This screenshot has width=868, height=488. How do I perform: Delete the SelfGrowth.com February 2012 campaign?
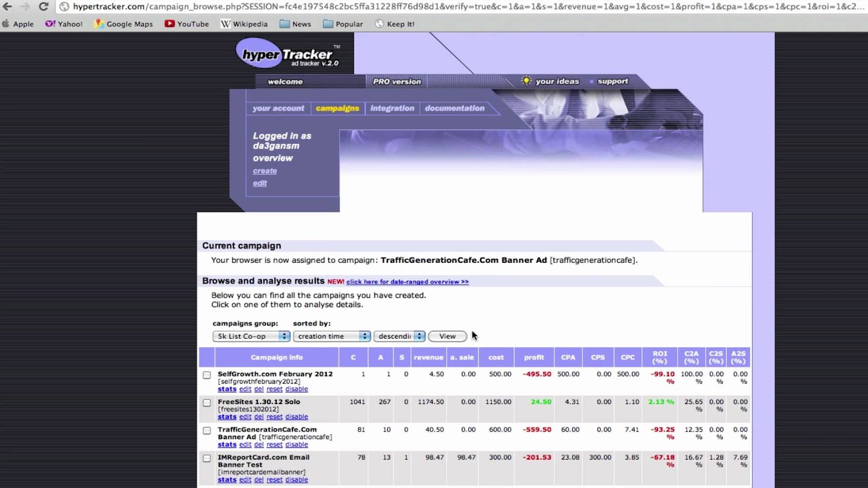(x=258, y=389)
